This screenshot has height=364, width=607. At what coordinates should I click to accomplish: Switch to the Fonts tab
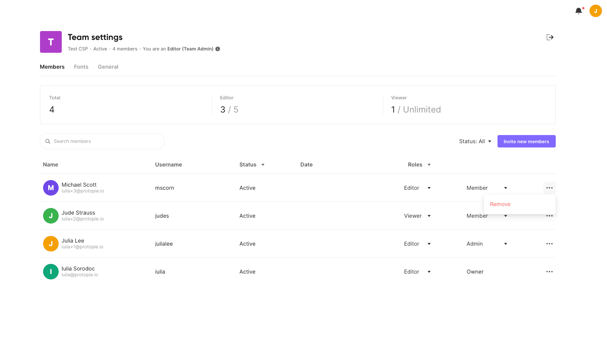[x=81, y=67]
